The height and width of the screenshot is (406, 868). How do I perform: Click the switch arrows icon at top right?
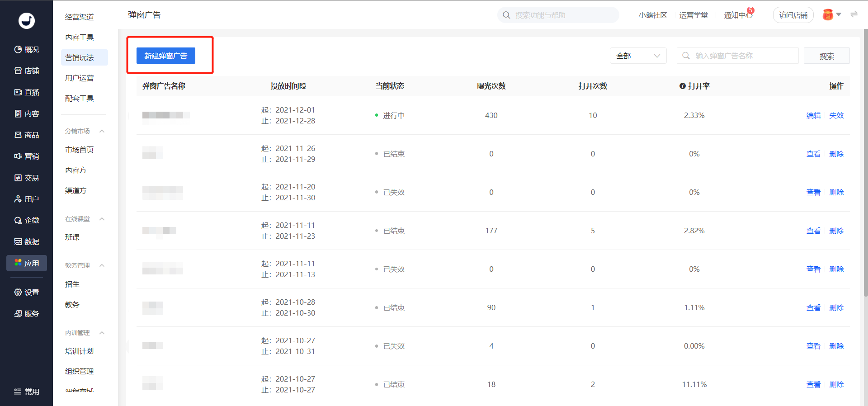(854, 14)
